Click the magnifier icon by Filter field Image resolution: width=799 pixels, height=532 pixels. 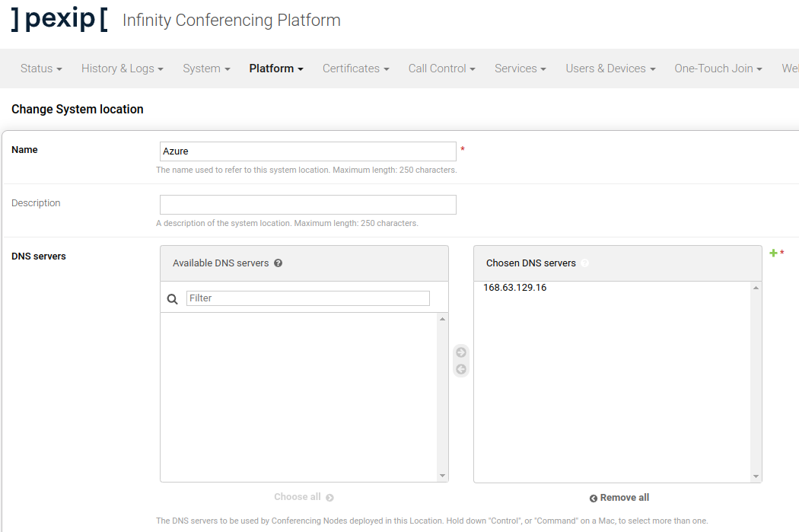click(x=173, y=299)
